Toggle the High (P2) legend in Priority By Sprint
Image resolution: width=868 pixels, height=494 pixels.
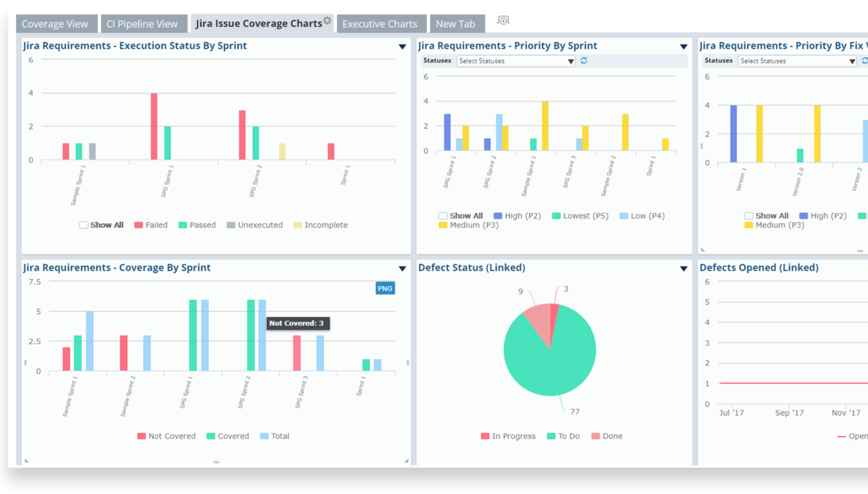click(517, 216)
